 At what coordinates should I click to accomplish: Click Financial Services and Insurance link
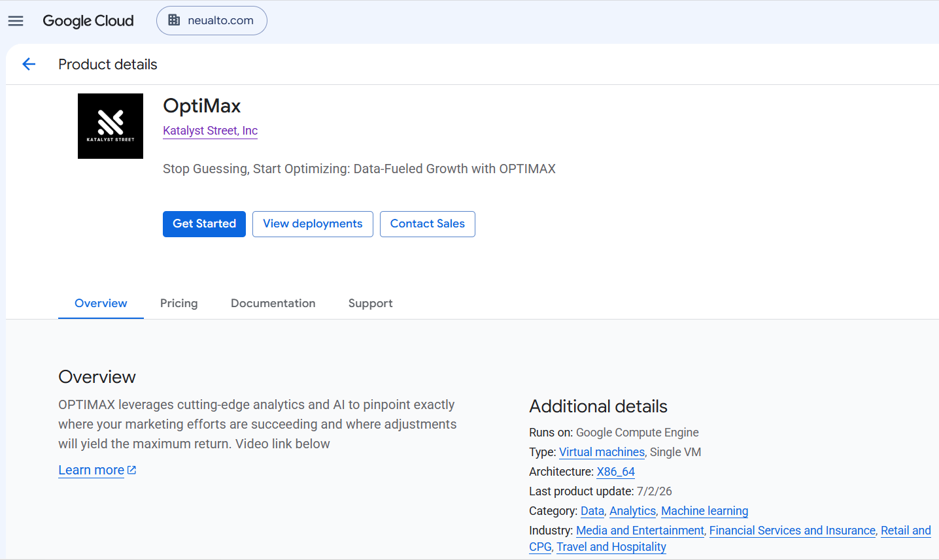click(793, 531)
